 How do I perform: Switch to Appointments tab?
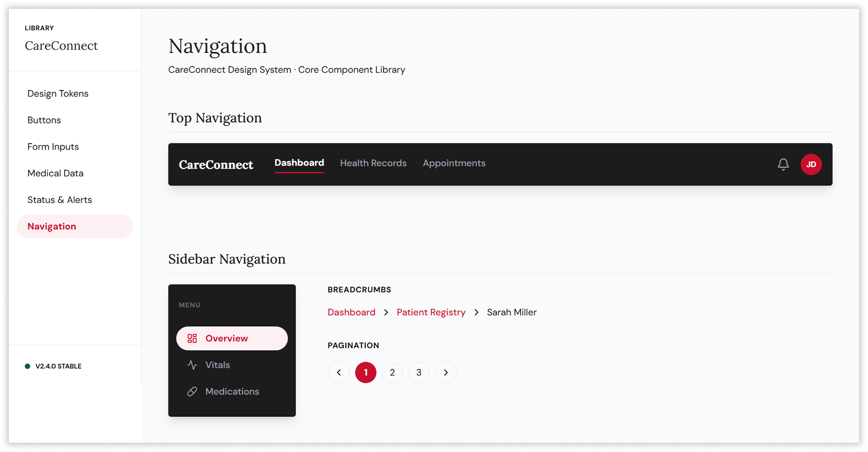click(454, 163)
